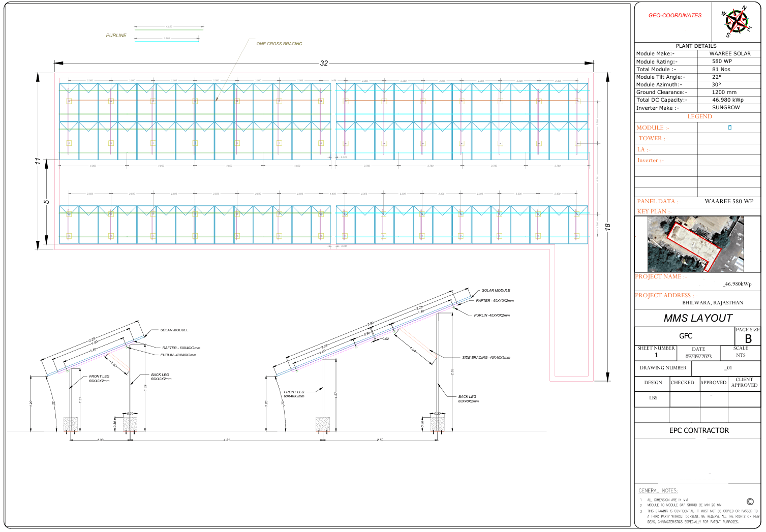Screen dimensions: 766x532
Task: Click the '1.89' back leg height dimension
Action: [145, 387]
